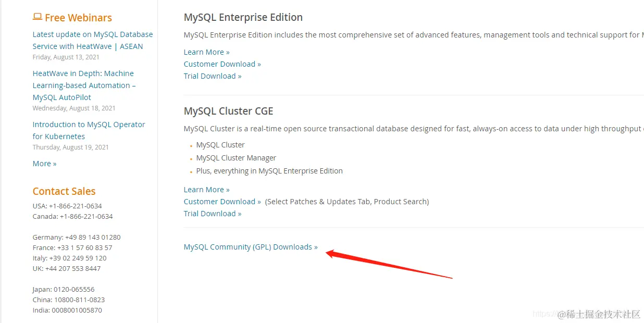
Task: Open HeatWave in Depth Machine Learning webinar
Action: click(x=84, y=85)
